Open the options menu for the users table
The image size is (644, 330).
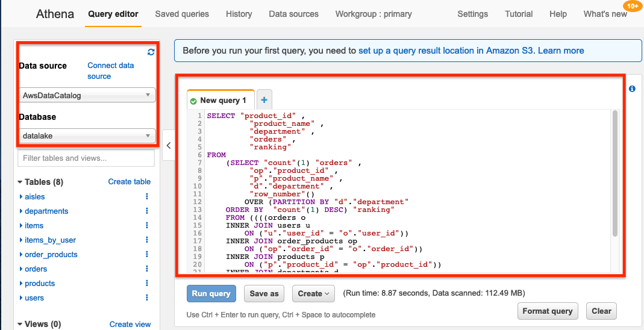(146, 297)
